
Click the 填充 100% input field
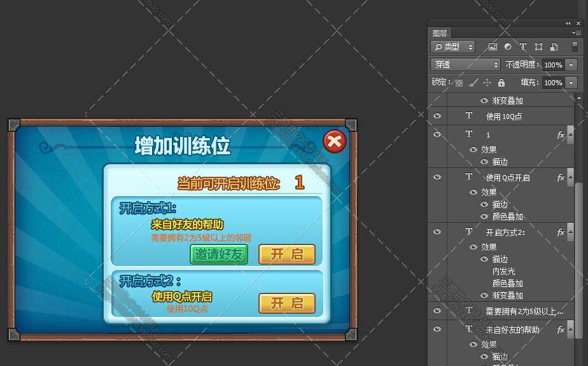[x=554, y=83]
